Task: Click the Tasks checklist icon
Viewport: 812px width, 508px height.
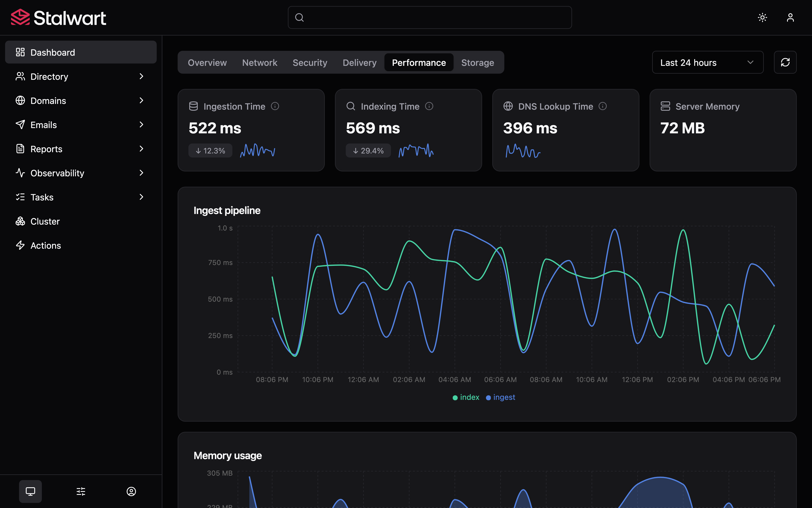Action: click(x=20, y=197)
